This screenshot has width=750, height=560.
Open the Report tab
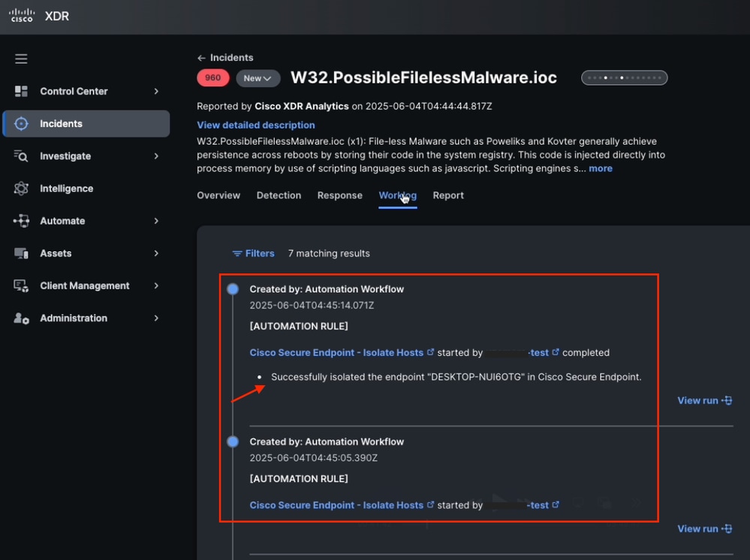point(448,195)
